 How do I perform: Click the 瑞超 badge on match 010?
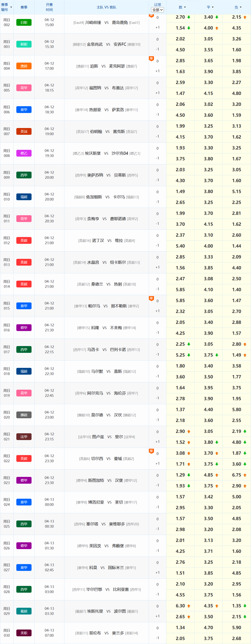24,197
